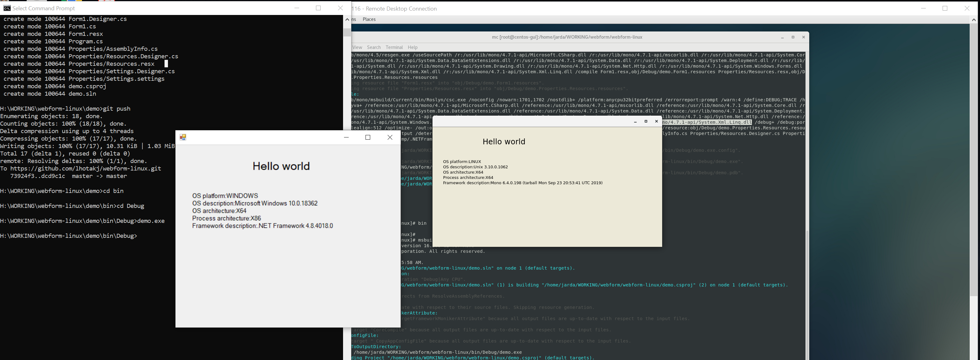Close the Linux Hello world form
The image size is (980, 360).
click(656, 121)
